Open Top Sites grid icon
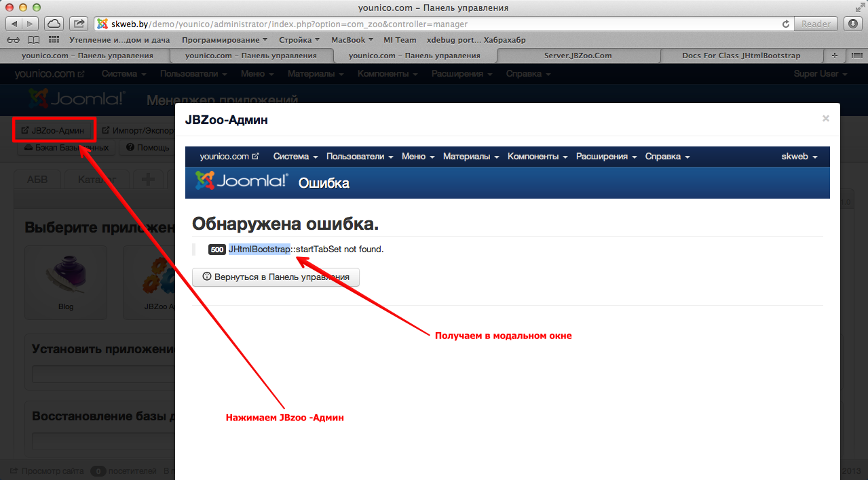Viewport: 868px width, 480px height. 54,40
